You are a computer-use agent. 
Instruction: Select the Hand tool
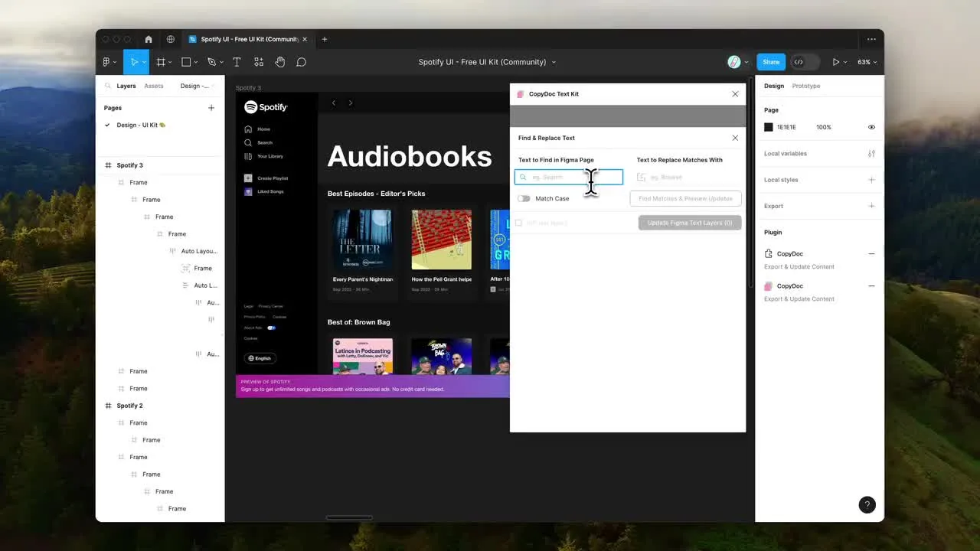pyautogui.click(x=279, y=62)
